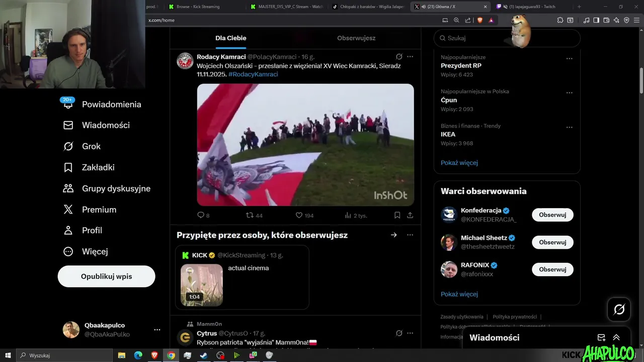Image resolution: width=644 pixels, height=362 pixels.
Task: Compose a new message in the Wiadomości drawer
Action: (x=601, y=337)
